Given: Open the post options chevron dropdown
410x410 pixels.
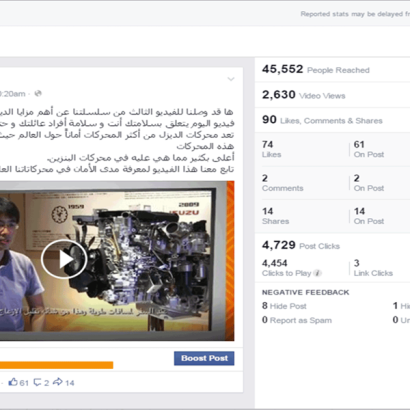Looking at the screenshot, I should (231, 79).
